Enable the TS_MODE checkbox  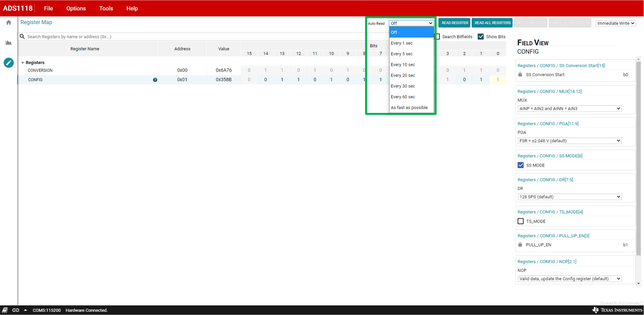[x=521, y=221]
